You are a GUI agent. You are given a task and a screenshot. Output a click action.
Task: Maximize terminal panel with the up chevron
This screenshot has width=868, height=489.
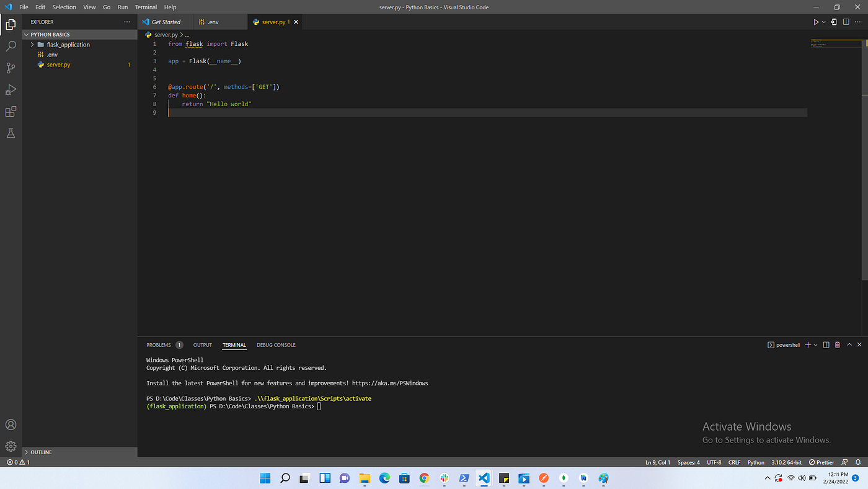click(849, 345)
